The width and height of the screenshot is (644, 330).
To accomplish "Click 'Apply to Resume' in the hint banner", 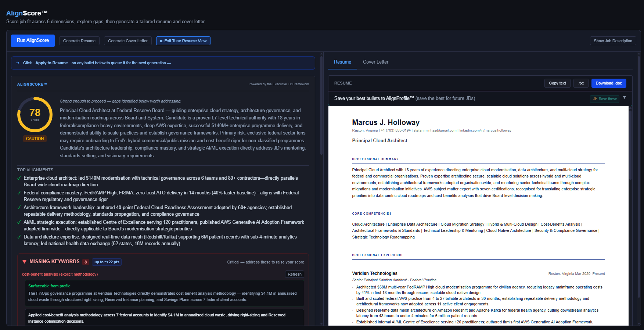I will pos(51,63).
